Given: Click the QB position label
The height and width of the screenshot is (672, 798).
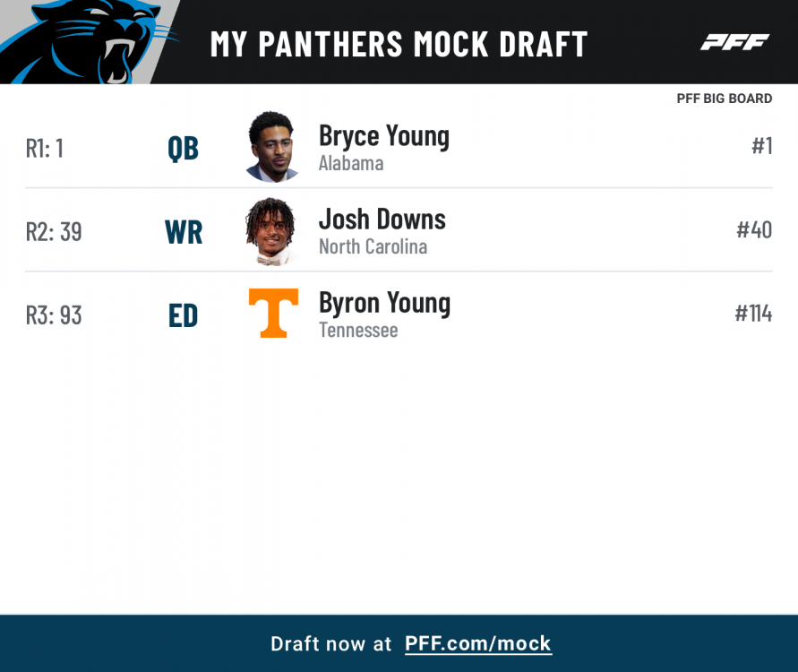Looking at the screenshot, I should coord(183,149).
